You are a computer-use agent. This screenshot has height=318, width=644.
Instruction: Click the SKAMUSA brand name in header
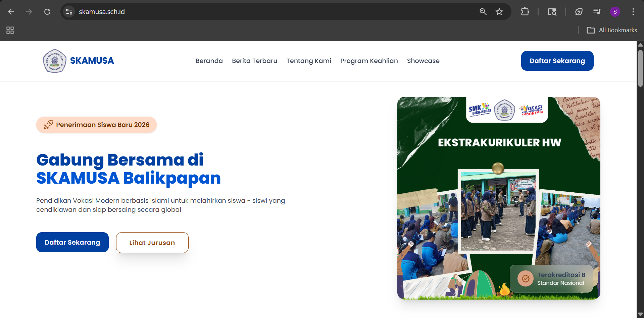click(92, 61)
